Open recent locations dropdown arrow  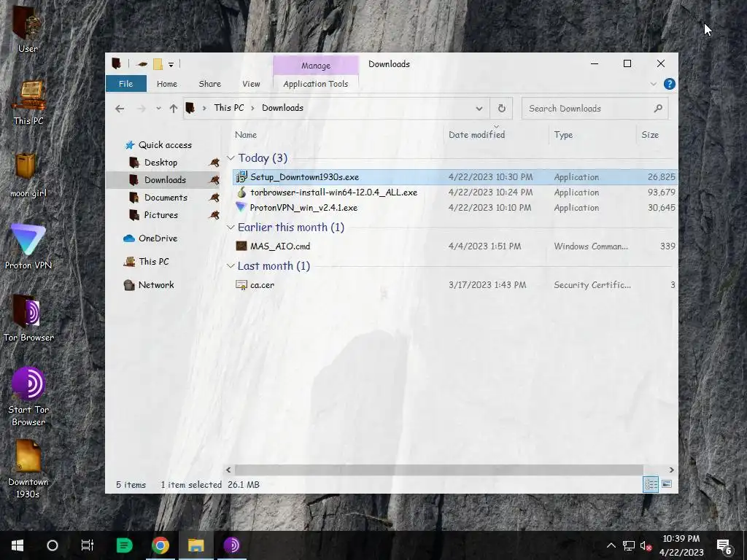pyautogui.click(x=158, y=109)
